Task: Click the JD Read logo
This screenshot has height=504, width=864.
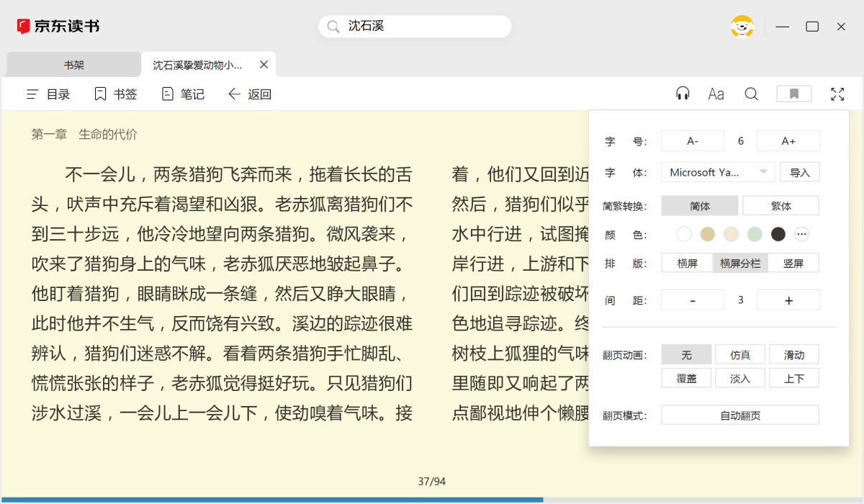Action: [58, 27]
